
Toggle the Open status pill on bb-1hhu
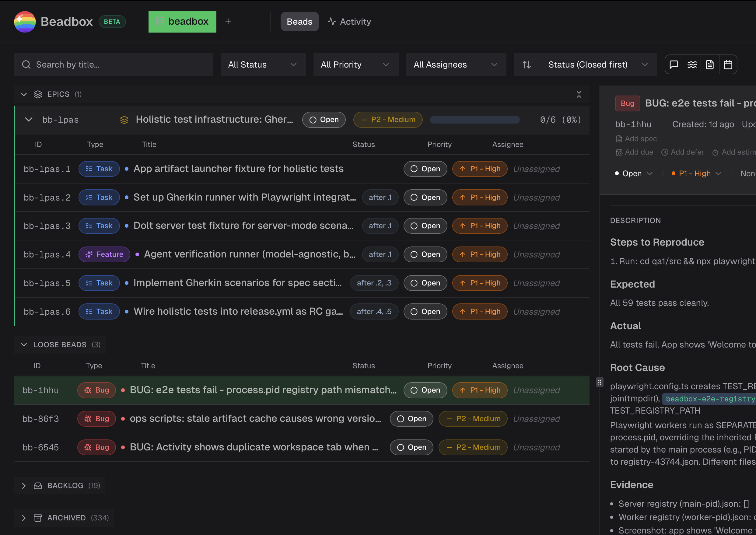coord(425,390)
